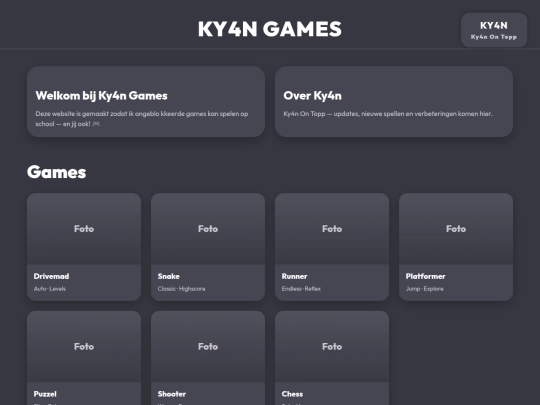Click the 'Endless · Reflex' tag text
Screen dimensions: 540x405
(301, 289)
